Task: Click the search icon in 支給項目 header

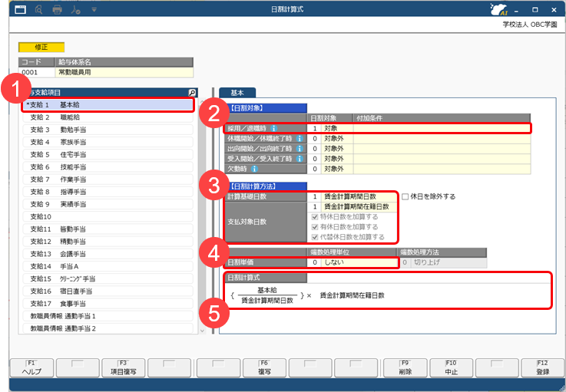Action: point(193,93)
